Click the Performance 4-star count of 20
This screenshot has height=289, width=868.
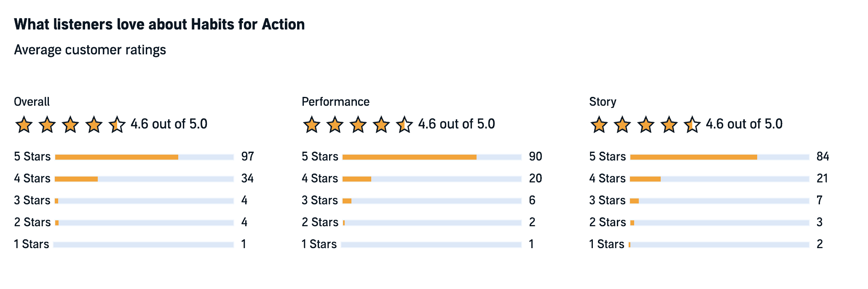(x=535, y=179)
